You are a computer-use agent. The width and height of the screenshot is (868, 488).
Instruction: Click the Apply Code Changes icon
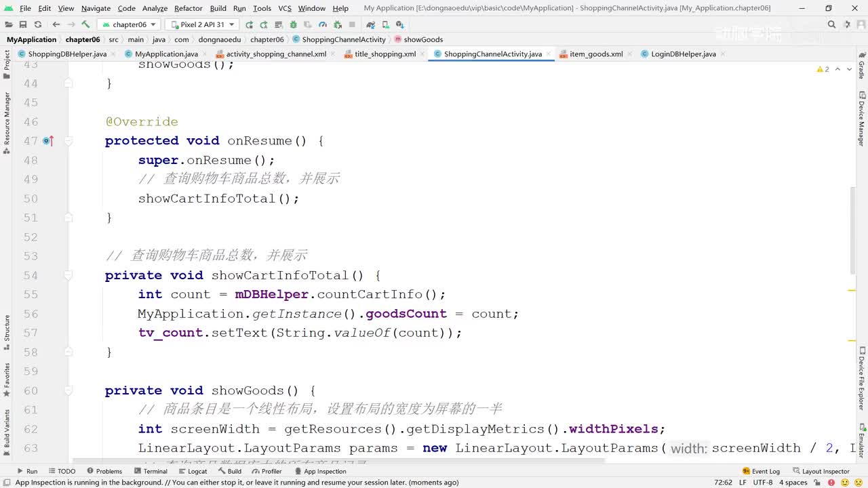click(x=279, y=24)
